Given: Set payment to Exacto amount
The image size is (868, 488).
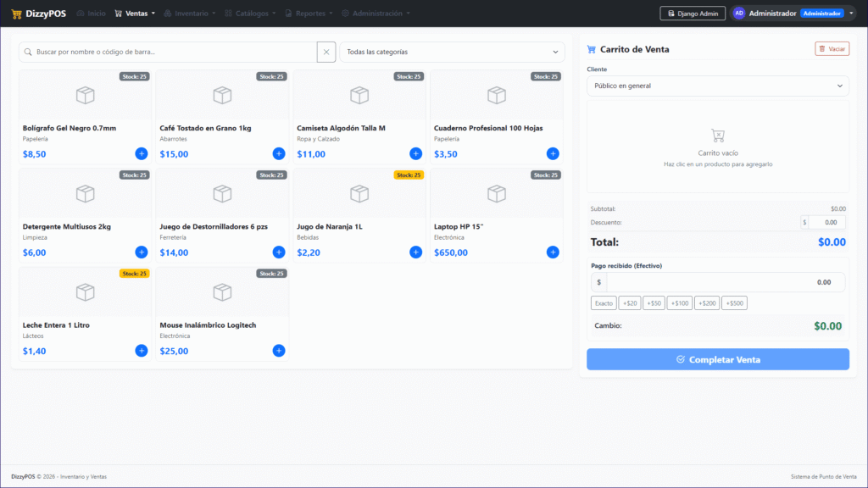Looking at the screenshot, I should pos(604,303).
